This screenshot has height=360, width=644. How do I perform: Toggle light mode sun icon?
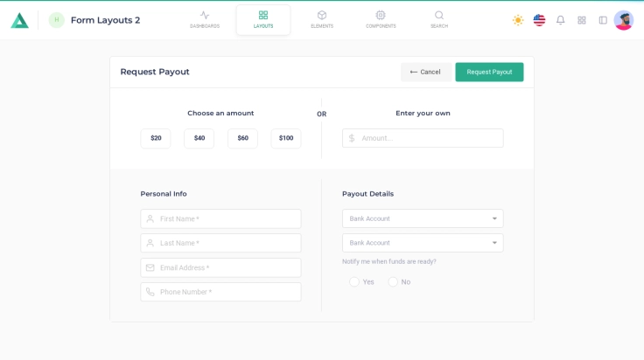(518, 20)
